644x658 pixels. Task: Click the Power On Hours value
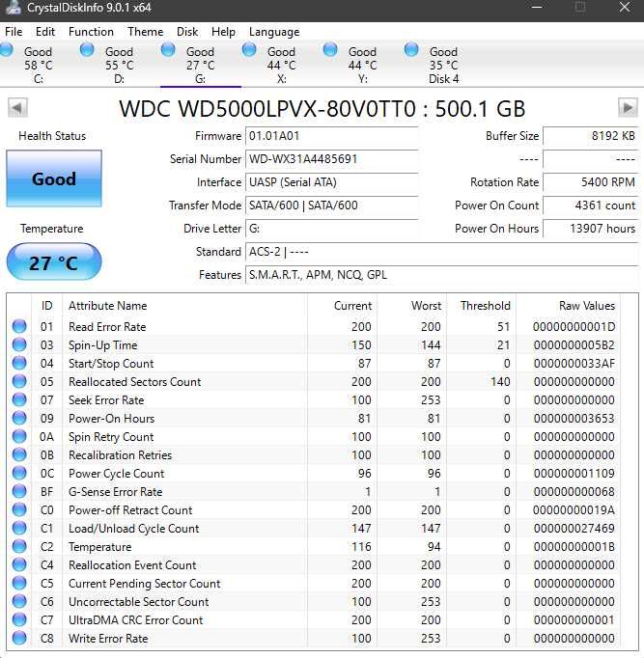pyautogui.click(x=591, y=229)
